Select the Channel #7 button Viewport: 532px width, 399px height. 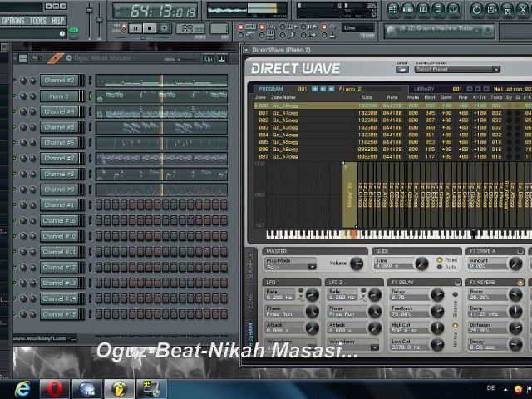pos(59,158)
